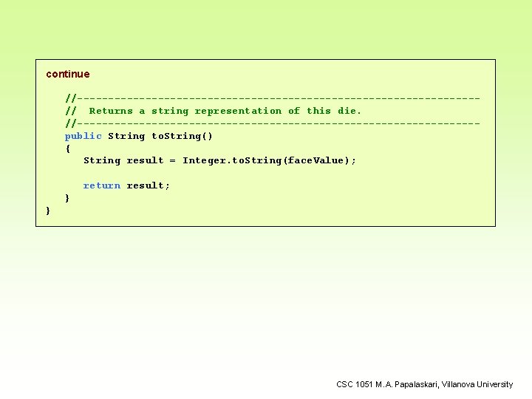Click the method's opening curly brace

(68, 149)
